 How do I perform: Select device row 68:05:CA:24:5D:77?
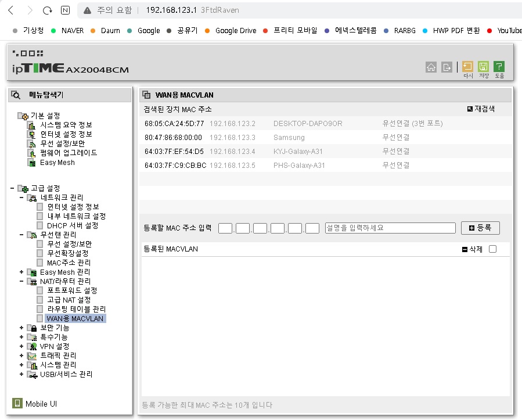[x=326, y=124]
